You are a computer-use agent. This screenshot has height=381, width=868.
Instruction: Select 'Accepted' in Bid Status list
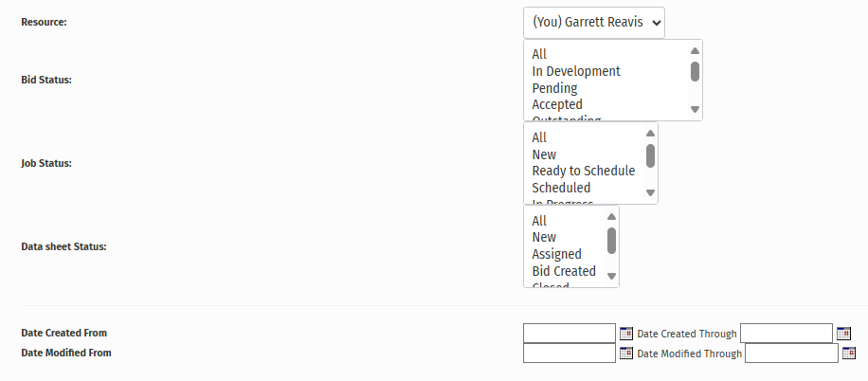point(557,104)
